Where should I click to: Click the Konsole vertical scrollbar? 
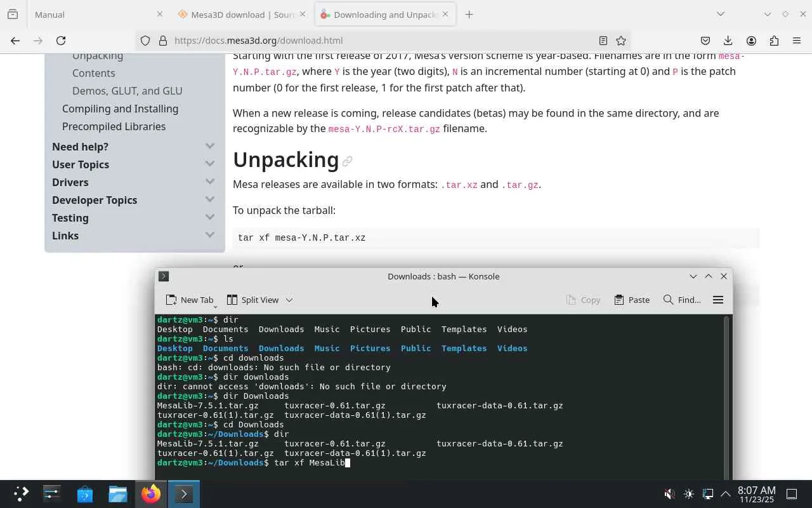(727, 398)
